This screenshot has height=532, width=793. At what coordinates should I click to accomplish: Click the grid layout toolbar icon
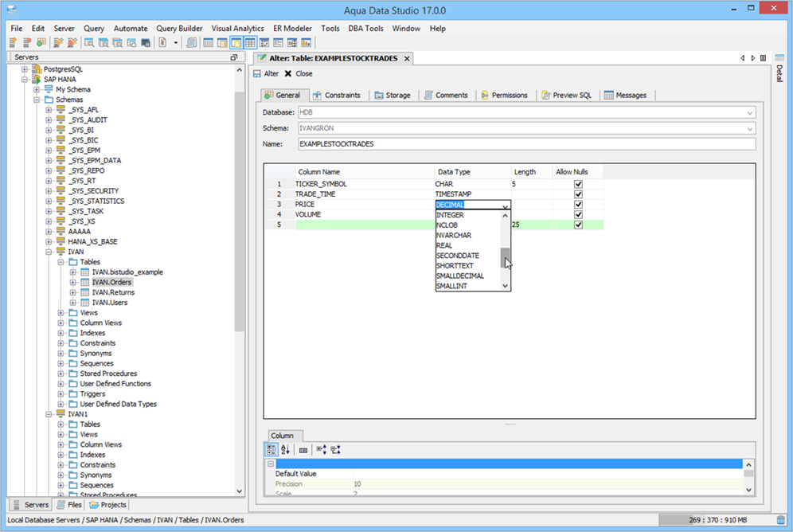[x=250, y=43]
